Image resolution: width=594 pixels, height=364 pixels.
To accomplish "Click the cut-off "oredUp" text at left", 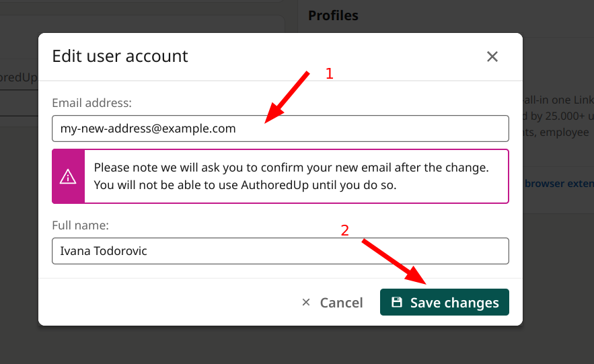I will tap(19, 77).
